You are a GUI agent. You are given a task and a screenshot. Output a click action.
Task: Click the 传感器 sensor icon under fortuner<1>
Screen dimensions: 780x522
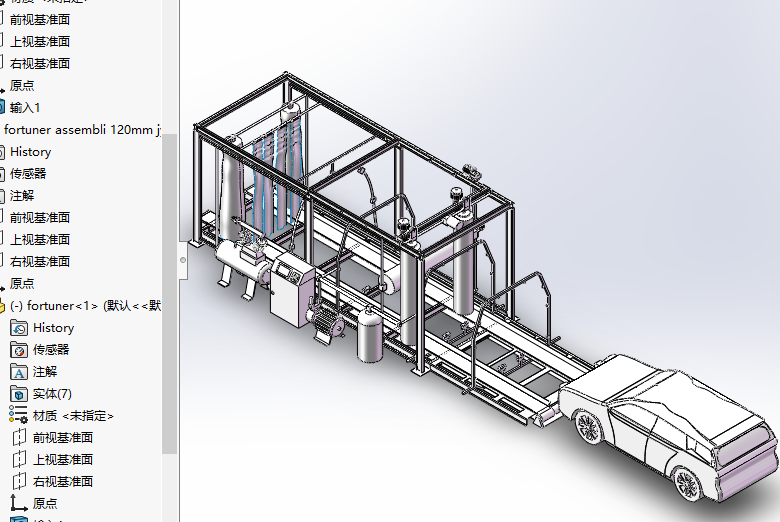(x=19, y=350)
